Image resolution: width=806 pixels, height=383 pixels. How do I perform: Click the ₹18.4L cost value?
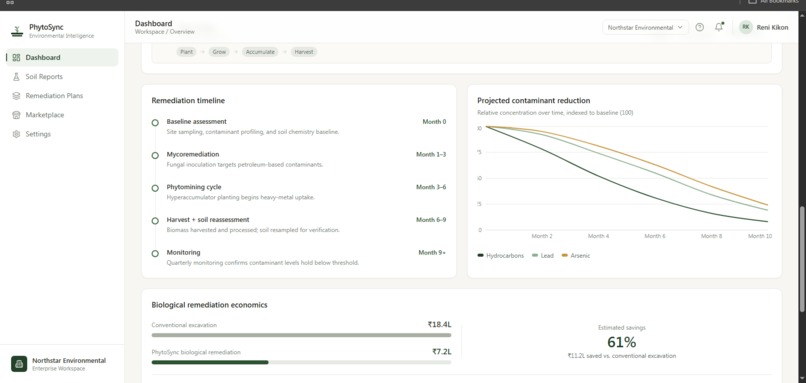point(439,324)
